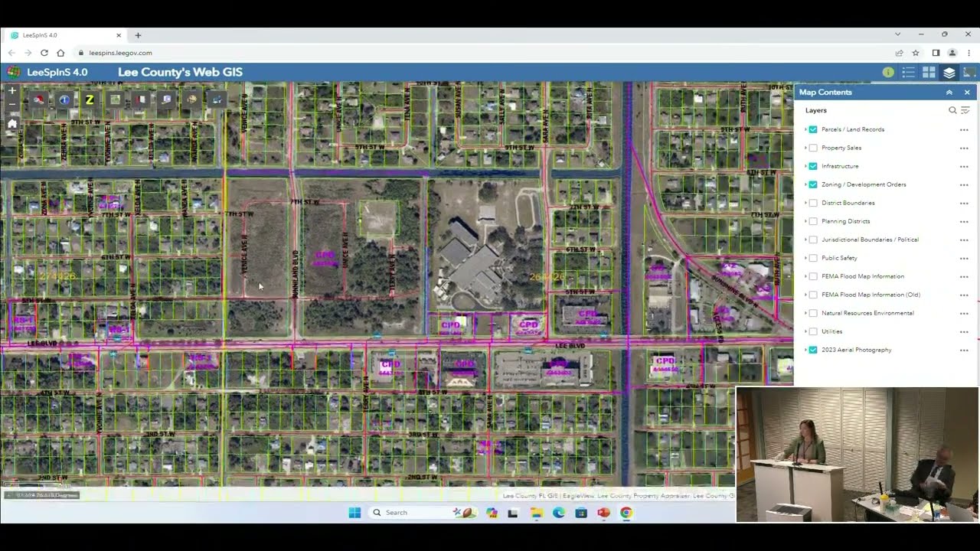Expand the Property Sales group

(x=805, y=148)
